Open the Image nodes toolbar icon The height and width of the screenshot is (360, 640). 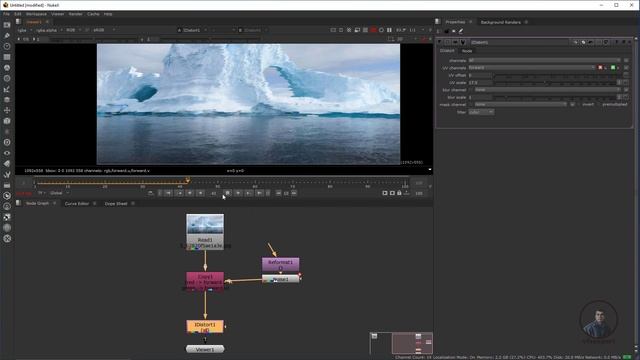(7, 25)
